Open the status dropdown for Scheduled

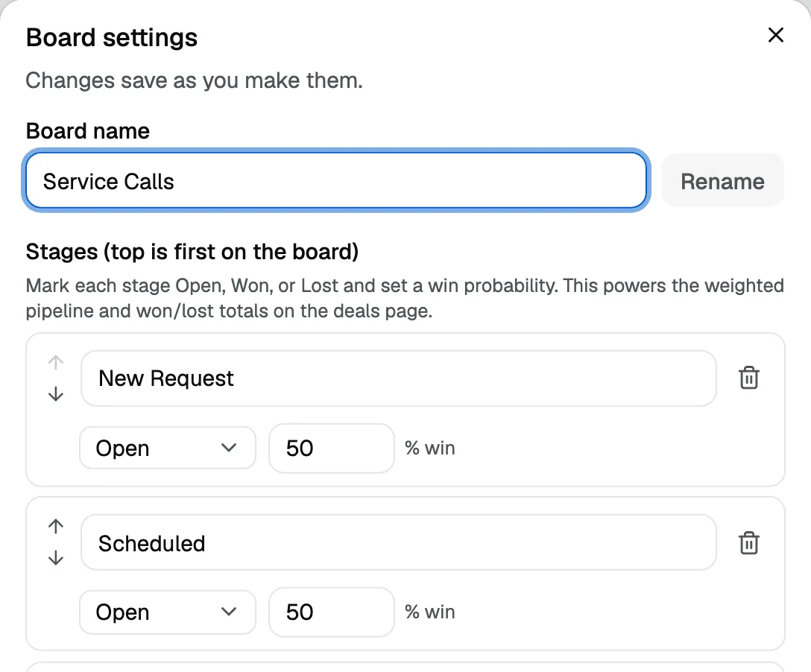[x=168, y=612]
